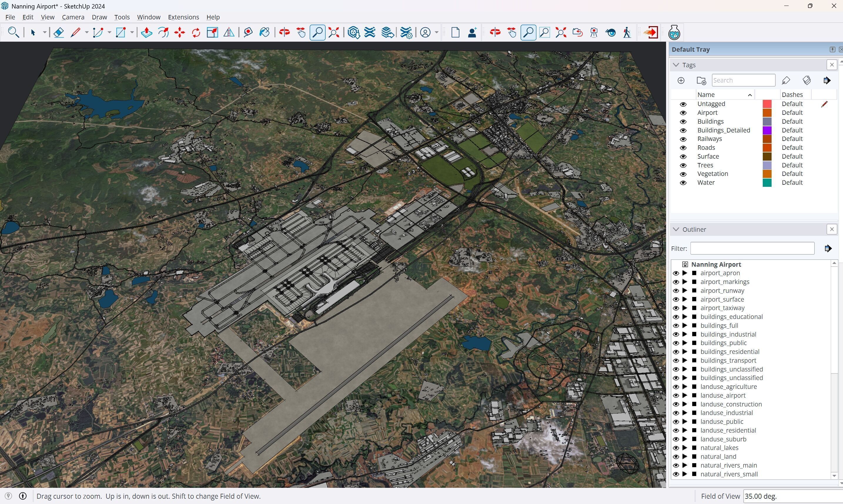The width and height of the screenshot is (843, 504).
Task: Hide the Airport tag visibility eye
Action: coord(683,113)
